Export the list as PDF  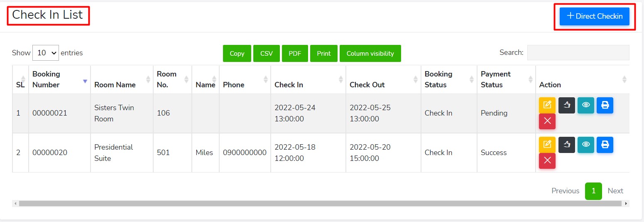(295, 53)
